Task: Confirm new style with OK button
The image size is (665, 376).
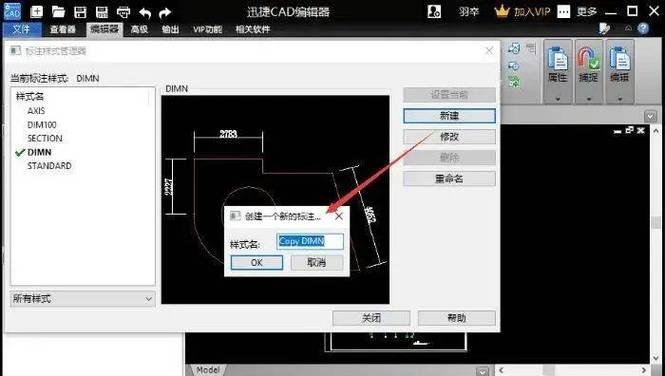Action: tap(257, 263)
